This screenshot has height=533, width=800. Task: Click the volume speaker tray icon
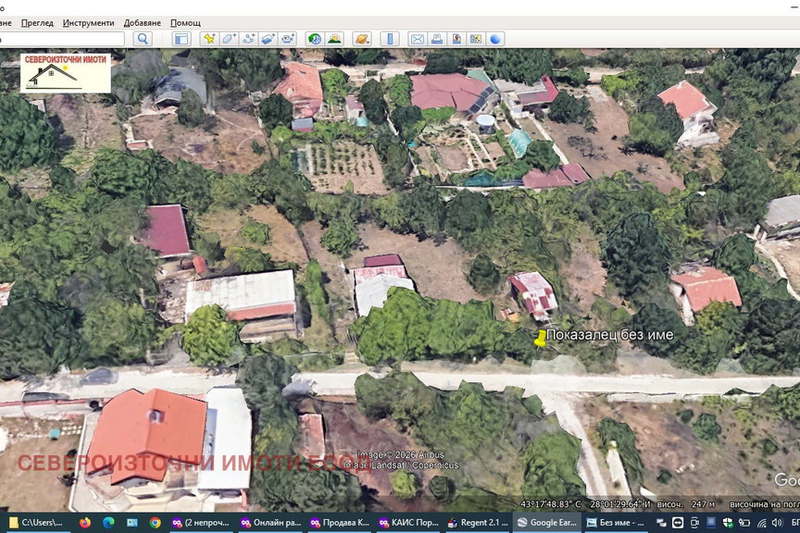point(777,523)
